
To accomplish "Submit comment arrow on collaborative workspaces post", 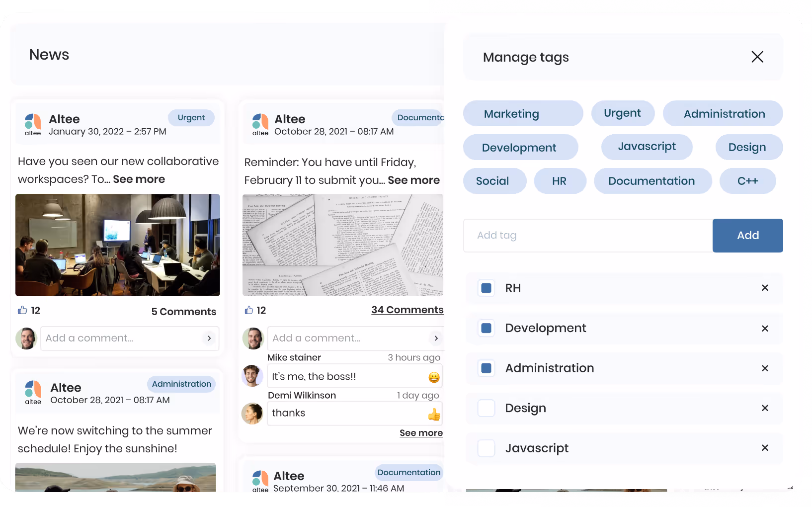I will tap(209, 338).
